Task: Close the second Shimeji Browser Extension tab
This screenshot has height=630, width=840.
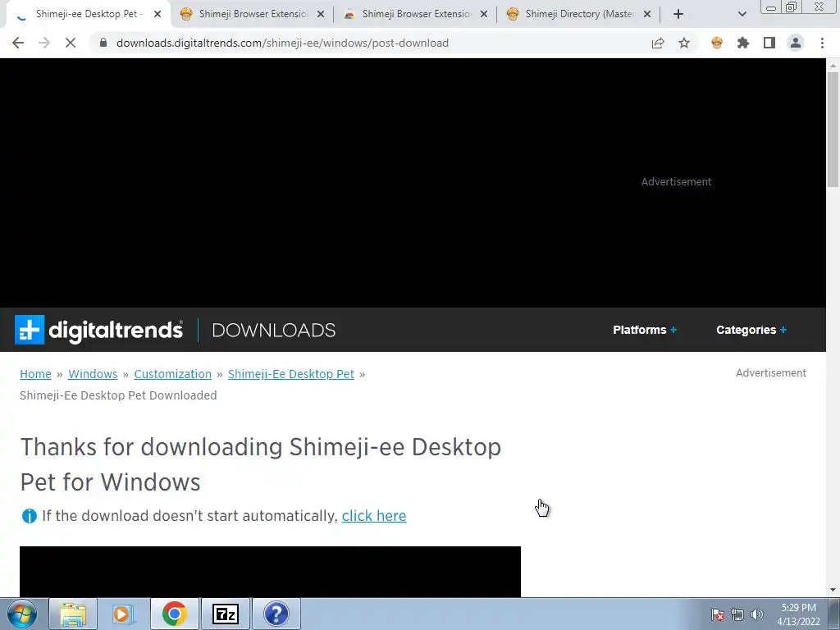Action: 321,15
